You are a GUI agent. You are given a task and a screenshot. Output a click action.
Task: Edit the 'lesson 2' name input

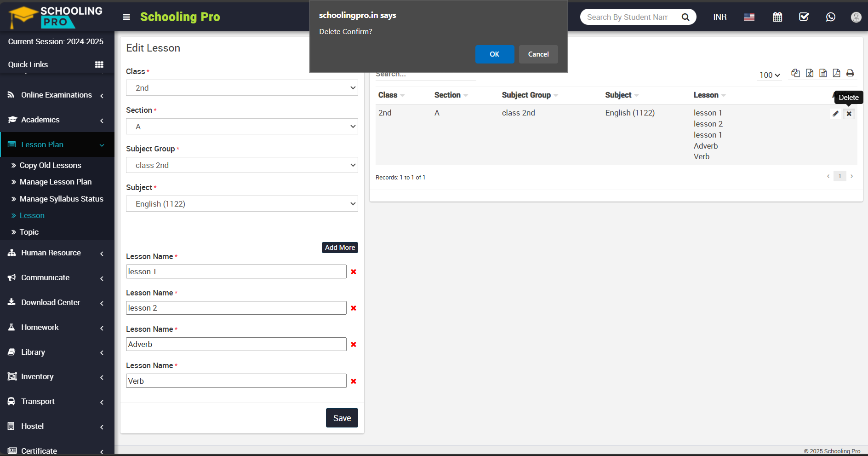tap(236, 308)
